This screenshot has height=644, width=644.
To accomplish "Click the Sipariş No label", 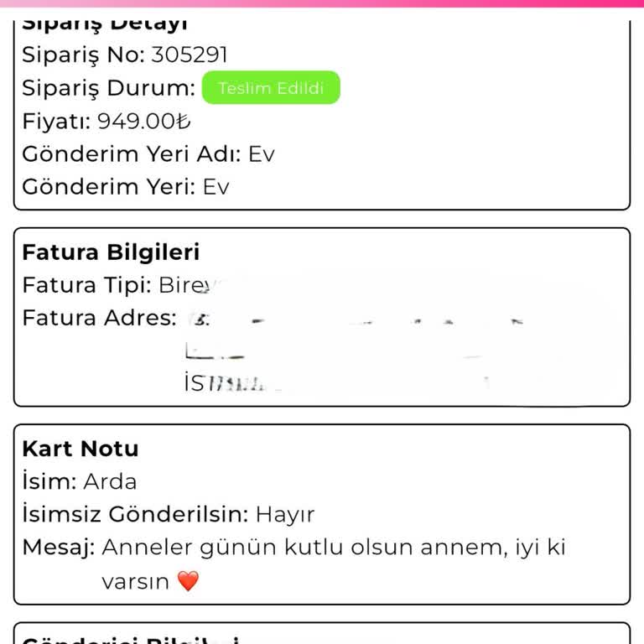I will click(83, 55).
